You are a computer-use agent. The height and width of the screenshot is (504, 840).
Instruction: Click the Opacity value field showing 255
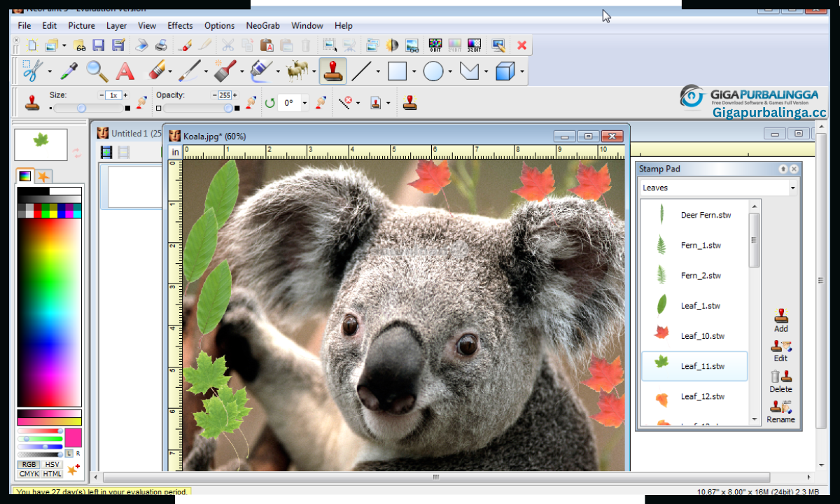point(225,95)
